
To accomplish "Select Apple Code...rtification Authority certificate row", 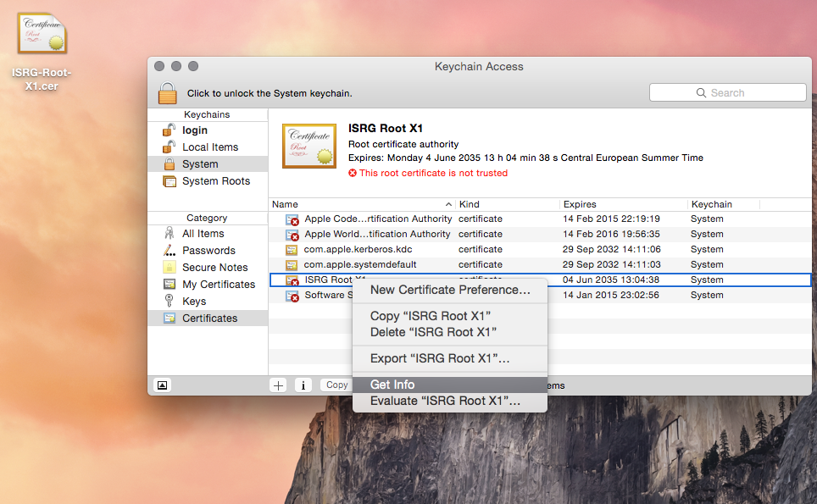I will click(540, 219).
